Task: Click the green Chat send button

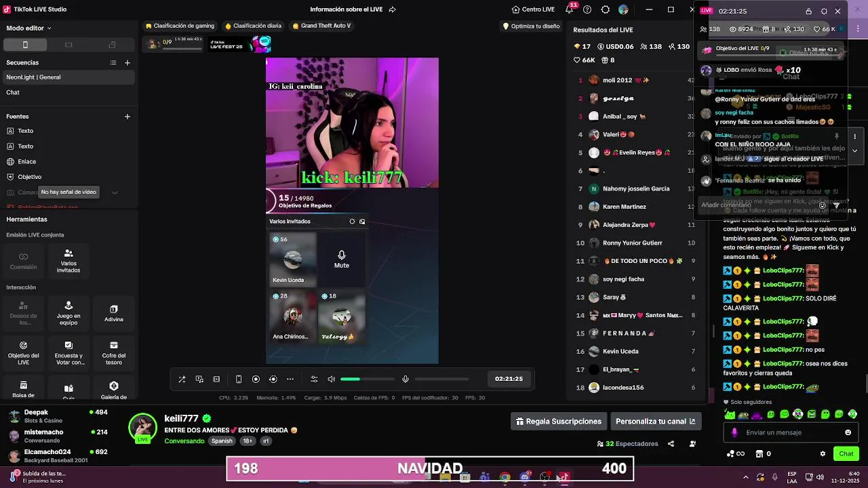Action: (x=846, y=454)
